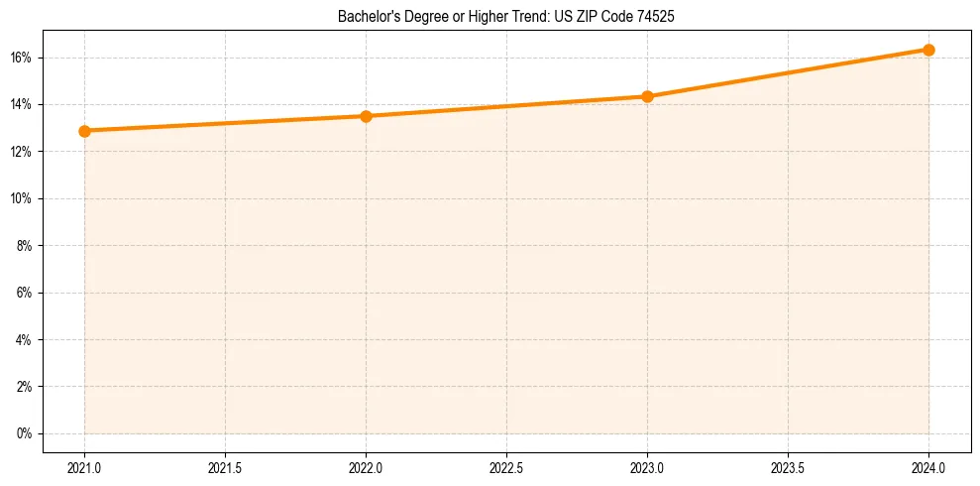Select the 2022 data point marker

tap(367, 116)
